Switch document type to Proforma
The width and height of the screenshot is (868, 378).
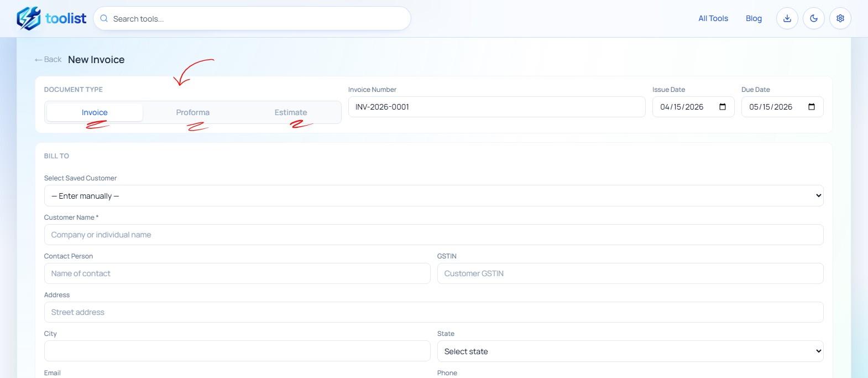(x=193, y=112)
